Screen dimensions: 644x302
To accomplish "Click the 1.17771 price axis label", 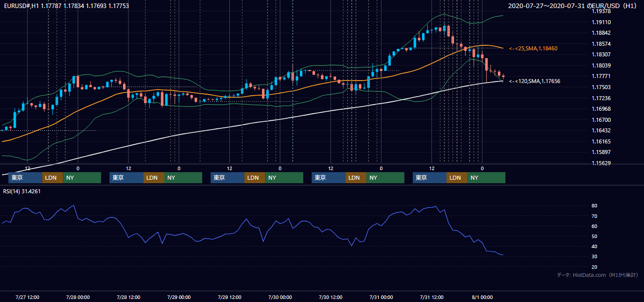I will pyautogui.click(x=601, y=76).
